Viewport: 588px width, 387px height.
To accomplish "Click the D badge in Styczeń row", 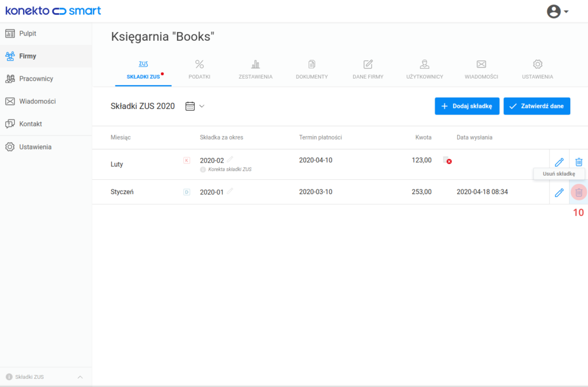I will coord(187,192).
